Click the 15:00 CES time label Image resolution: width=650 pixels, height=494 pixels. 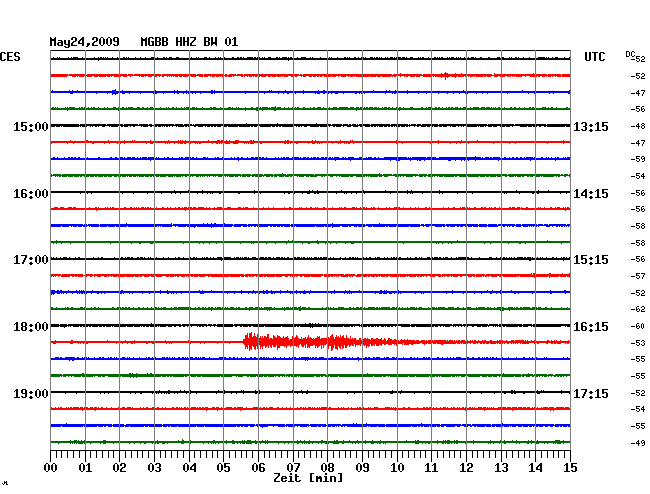click(31, 126)
